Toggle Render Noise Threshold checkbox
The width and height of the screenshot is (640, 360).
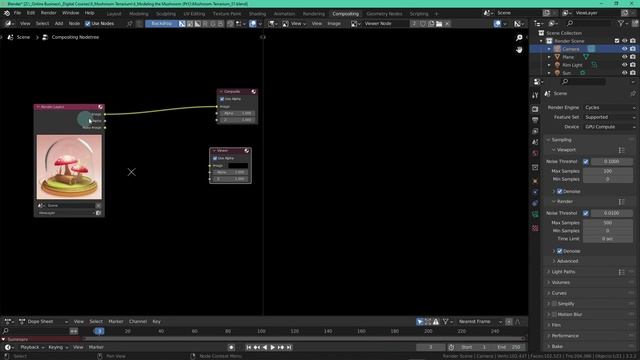(586, 213)
